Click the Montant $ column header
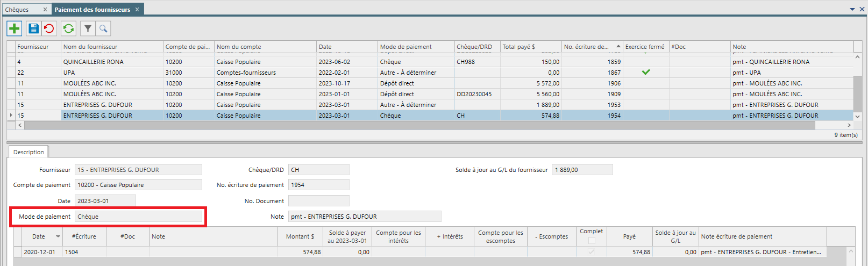Viewport: 868px width, 266px height. (300, 236)
